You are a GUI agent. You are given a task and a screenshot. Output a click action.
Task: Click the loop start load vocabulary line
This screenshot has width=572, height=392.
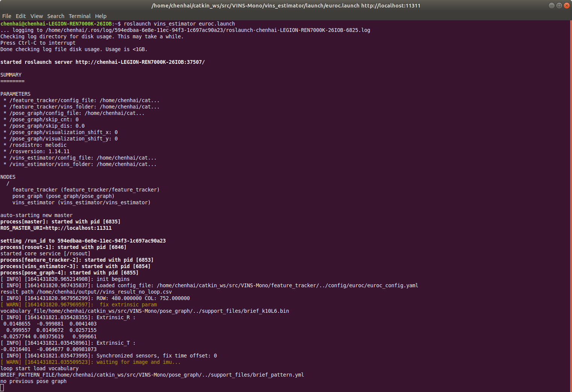39,368
